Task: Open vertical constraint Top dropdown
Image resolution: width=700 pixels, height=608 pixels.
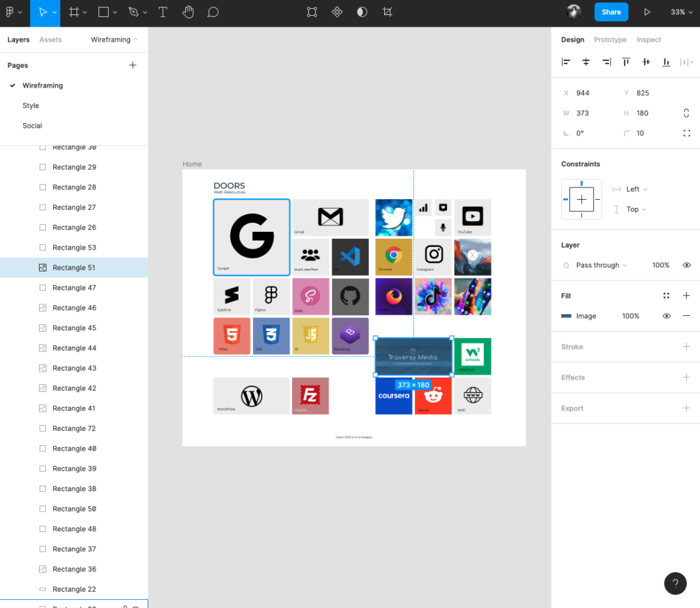Action: (636, 209)
